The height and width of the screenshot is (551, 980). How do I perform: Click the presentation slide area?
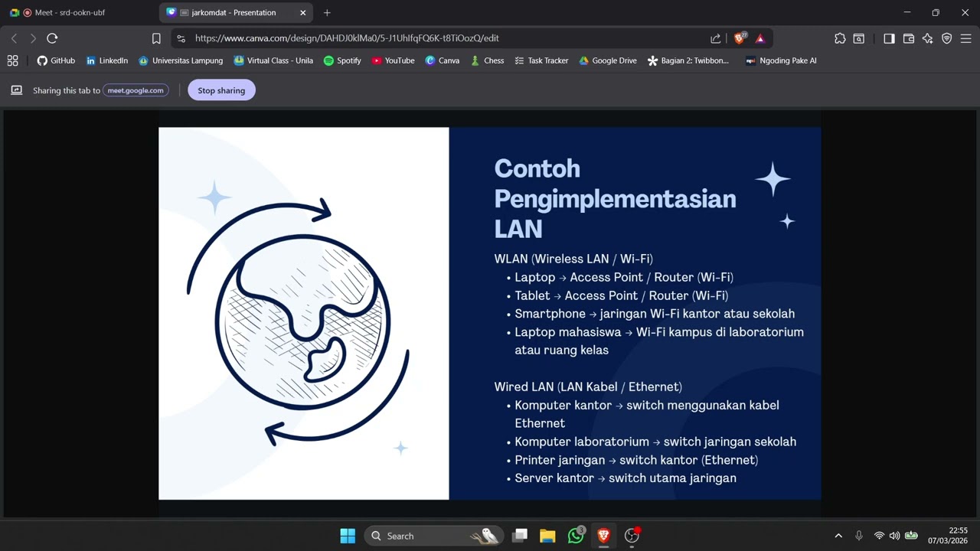coord(490,314)
